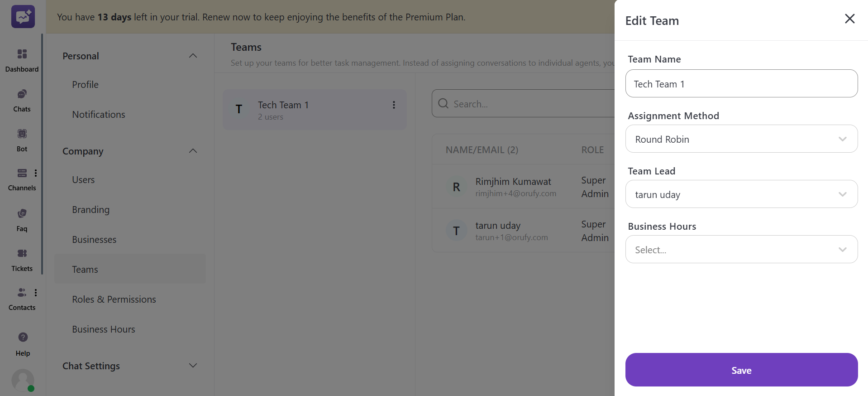The width and height of the screenshot is (868, 396).
Task: Open Contacts in the left sidebar
Action: coord(22,293)
